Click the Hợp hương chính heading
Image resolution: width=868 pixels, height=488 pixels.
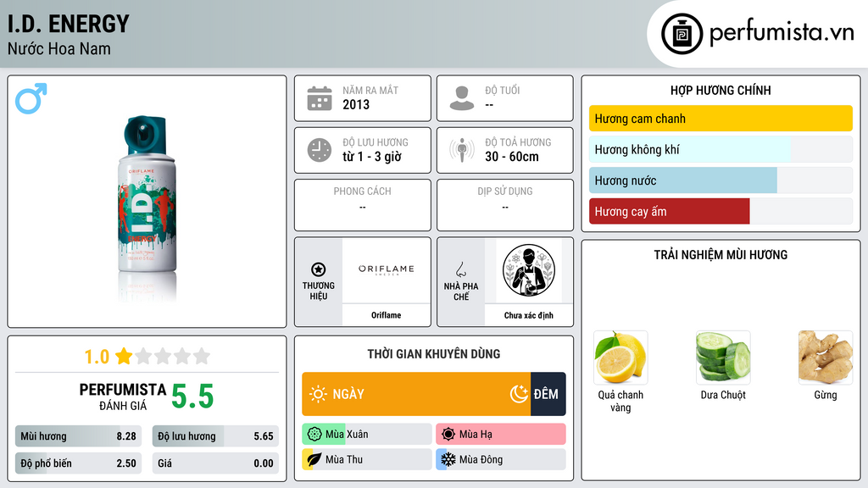(721, 90)
